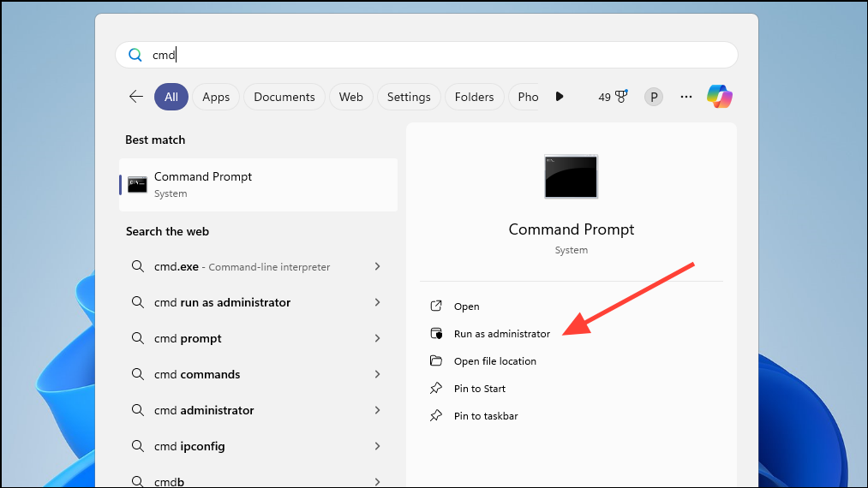868x488 pixels.
Task: Click the large Command Prompt preview thumbnail
Action: 571,176
